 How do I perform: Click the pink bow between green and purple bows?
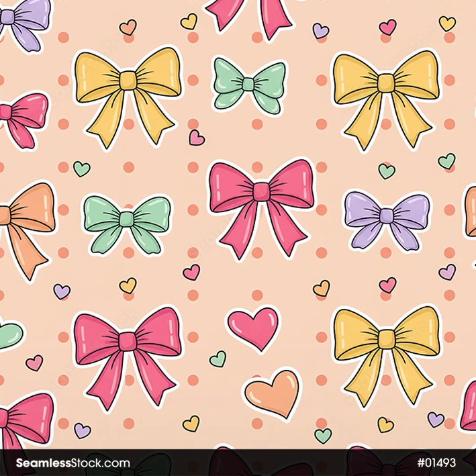(260, 203)
